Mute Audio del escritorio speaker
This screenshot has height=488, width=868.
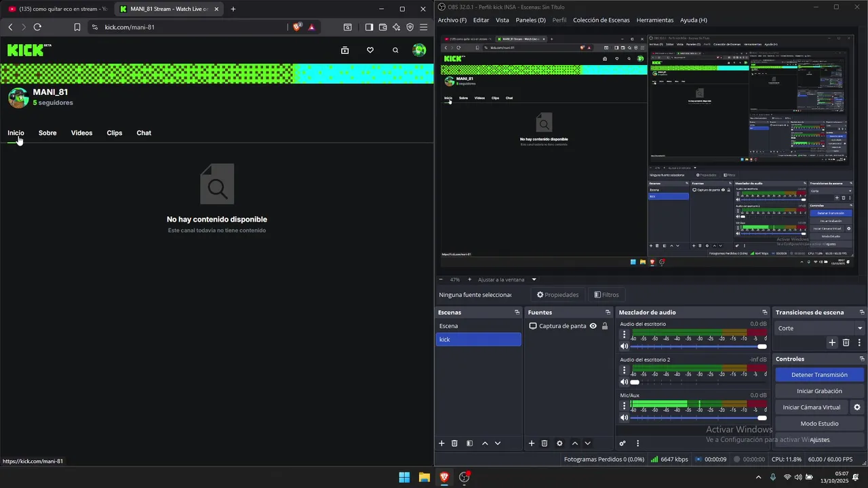tap(625, 346)
